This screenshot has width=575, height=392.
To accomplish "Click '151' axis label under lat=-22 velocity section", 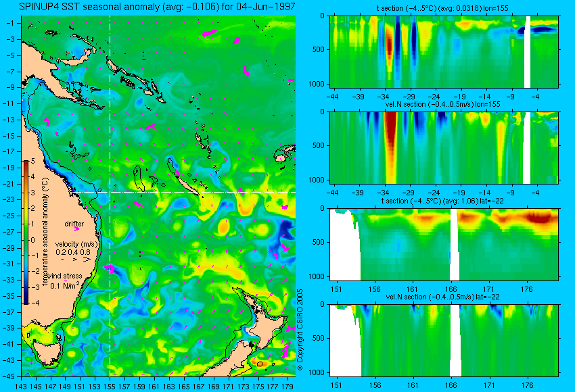I will click(336, 385).
